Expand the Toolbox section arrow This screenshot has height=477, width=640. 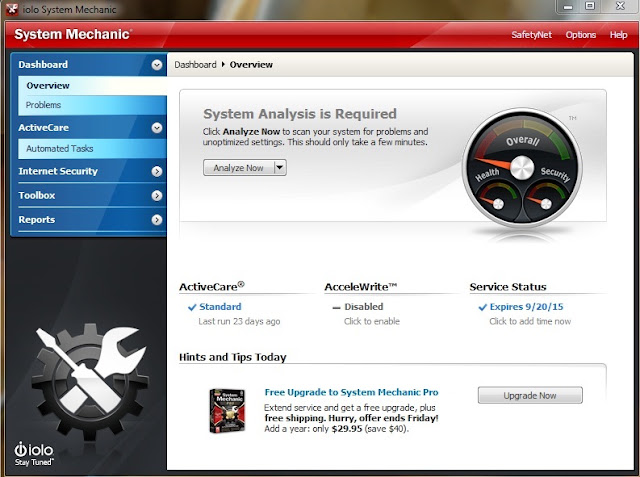coord(157,196)
